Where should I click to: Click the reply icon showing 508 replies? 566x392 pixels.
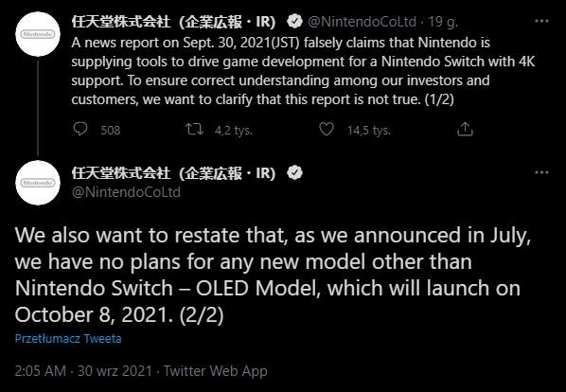[80, 129]
